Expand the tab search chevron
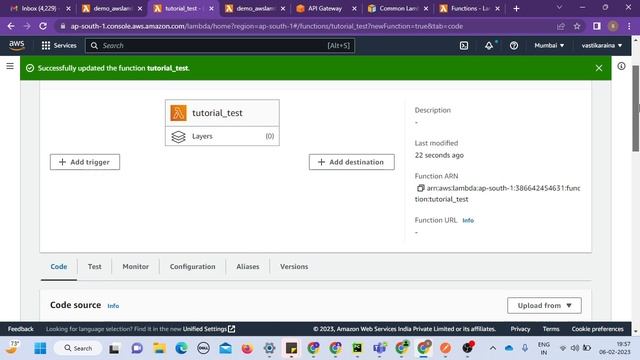Image resolution: width=640 pixels, height=360 pixels. click(559, 7)
